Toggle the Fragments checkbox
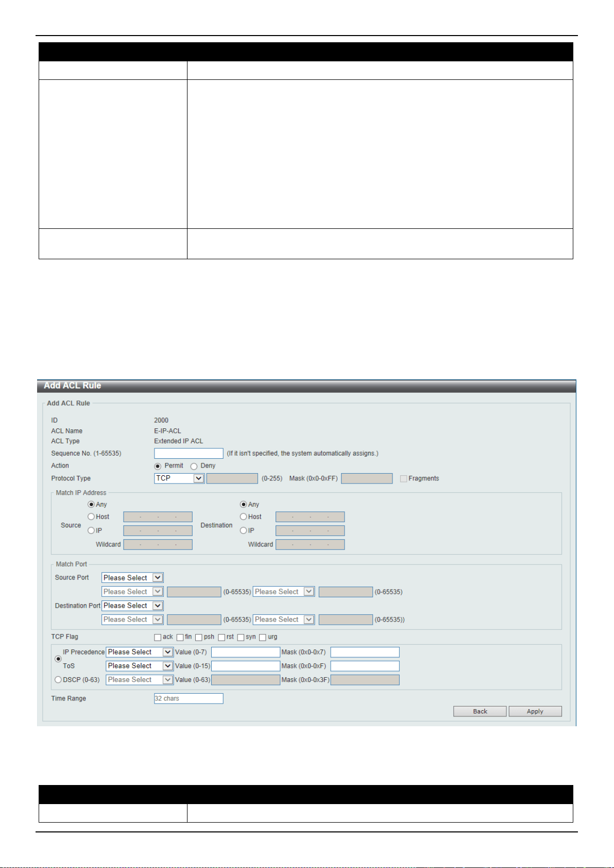 click(x=403, y=479)
